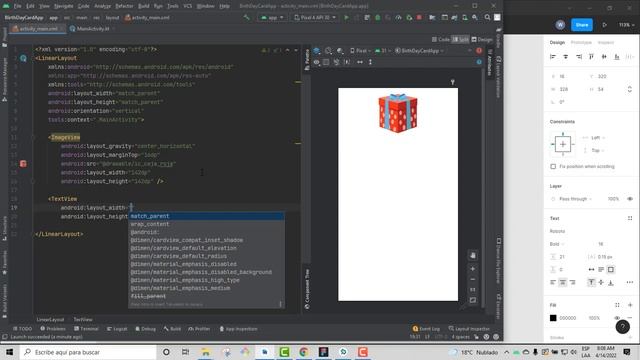Open the Logcat tool window
640x360 pixels.
pos(117,329)
